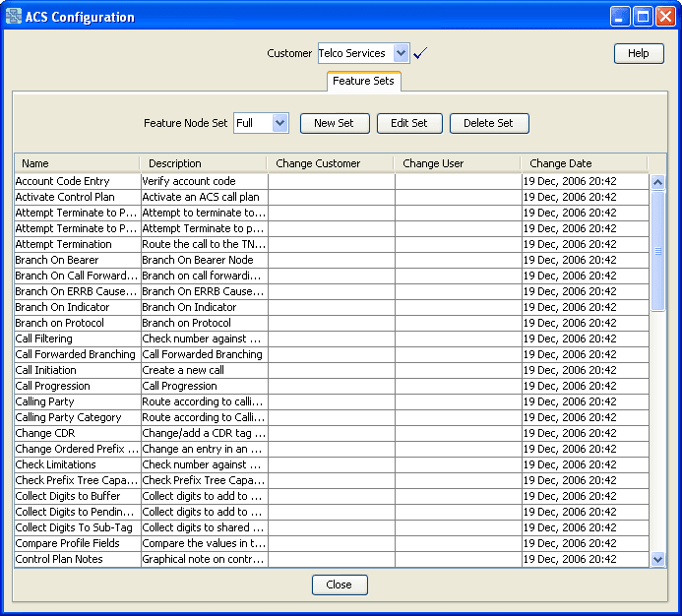Click the Compare the values in t… description
Image resolution: width=682 pixels, height=616 pixels.
tap(204, 543)
